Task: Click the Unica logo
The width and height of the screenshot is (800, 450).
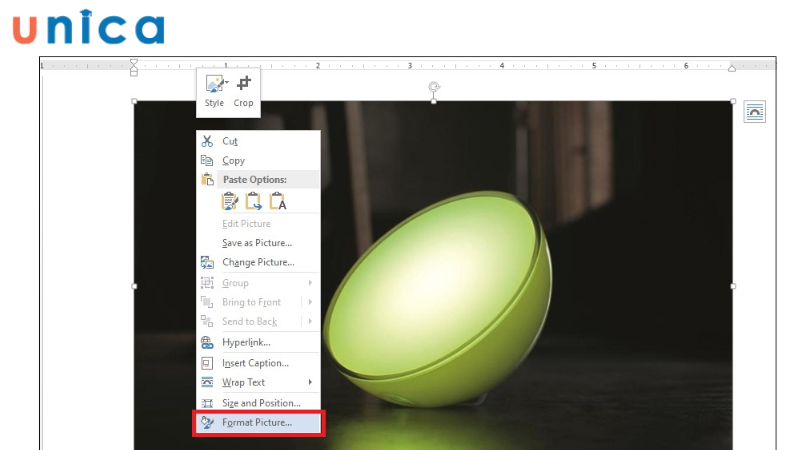Action: tap(88, 27)
